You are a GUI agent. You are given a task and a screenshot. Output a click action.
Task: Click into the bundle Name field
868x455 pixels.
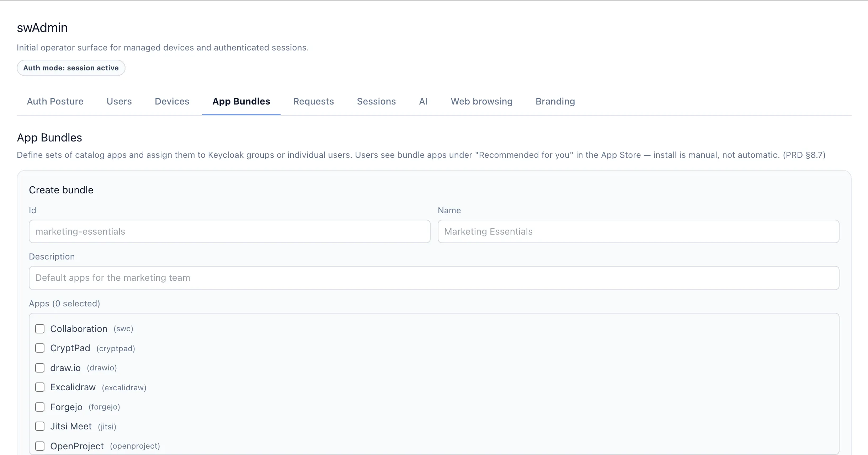(x=638, y=231)
